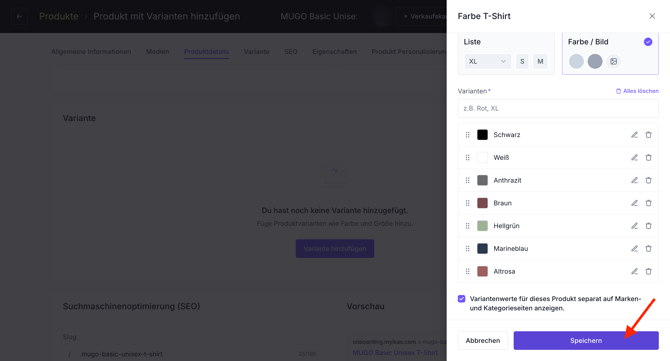Toggle the Variantenwerte separat anzeigen checkbox

[x=461, y=299]
